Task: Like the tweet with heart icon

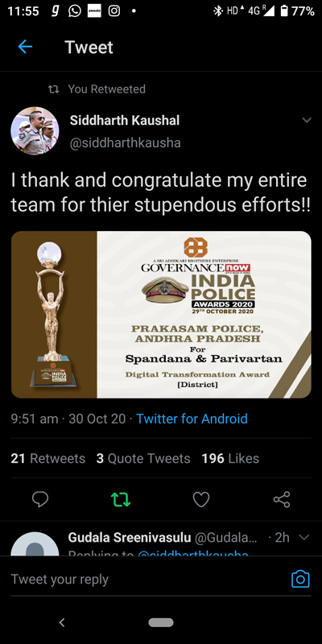Action: pos(201,499)
